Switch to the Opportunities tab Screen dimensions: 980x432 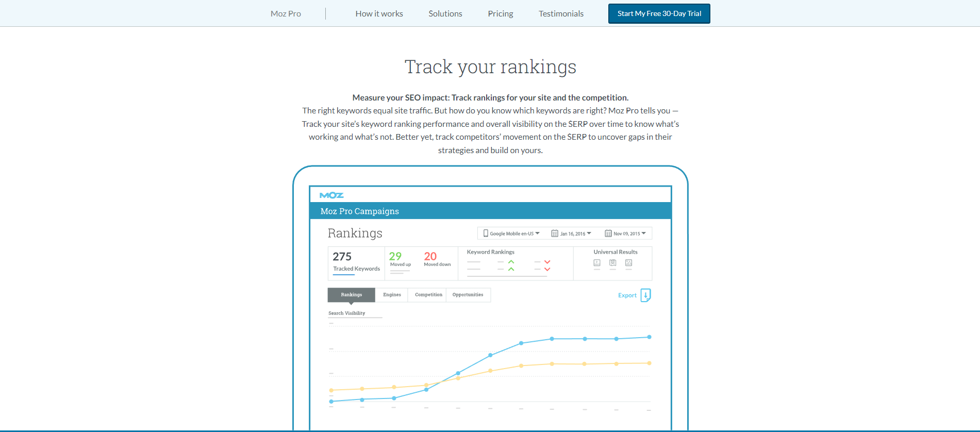[468, 295]
